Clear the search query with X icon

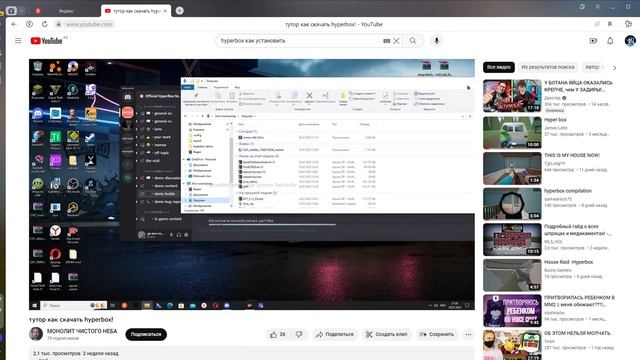396,41
